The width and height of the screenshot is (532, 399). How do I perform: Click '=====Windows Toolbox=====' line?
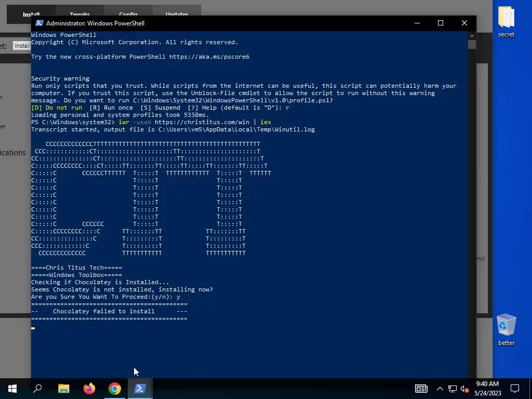[77, 275]
